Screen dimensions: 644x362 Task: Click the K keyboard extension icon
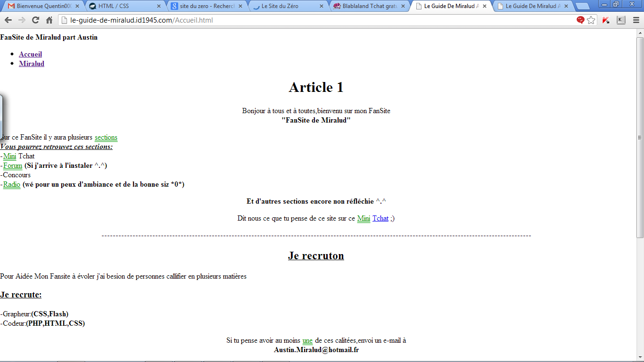620,20
